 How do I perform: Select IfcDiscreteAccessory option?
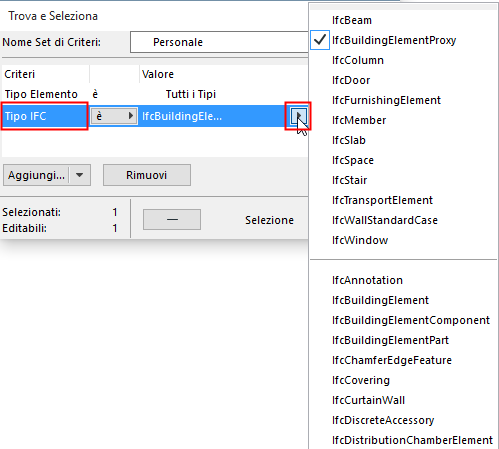tap(403, 420)
